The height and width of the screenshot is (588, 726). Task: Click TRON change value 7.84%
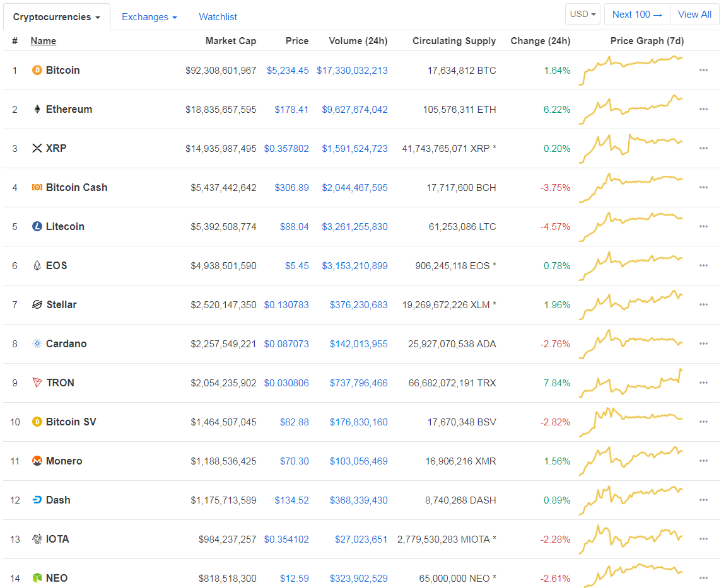557,383
